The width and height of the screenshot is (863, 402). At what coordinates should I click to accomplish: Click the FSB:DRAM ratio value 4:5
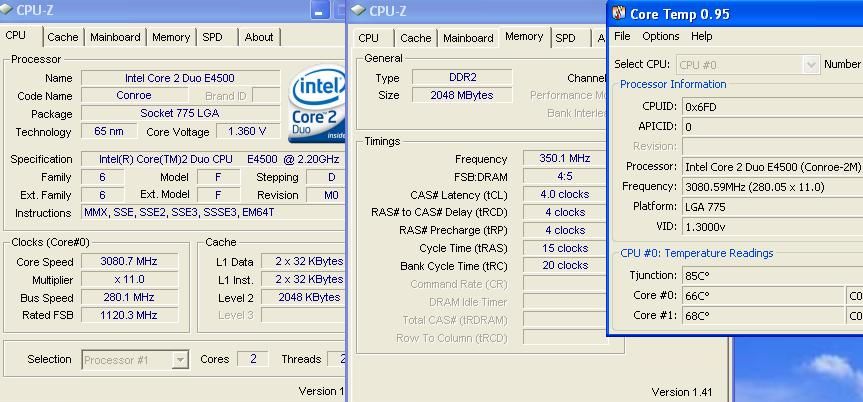(x=565, y=177)
